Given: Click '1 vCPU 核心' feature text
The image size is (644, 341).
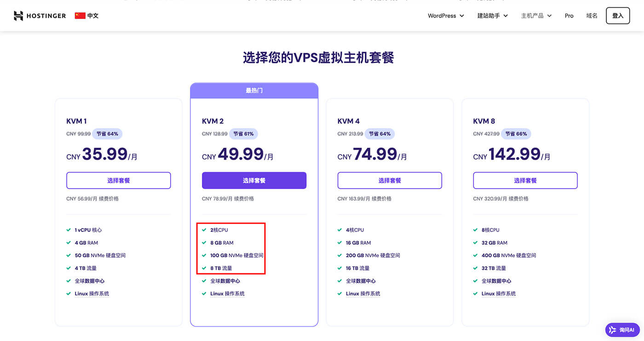Looking at the screenshot, I should click(88, 230).
